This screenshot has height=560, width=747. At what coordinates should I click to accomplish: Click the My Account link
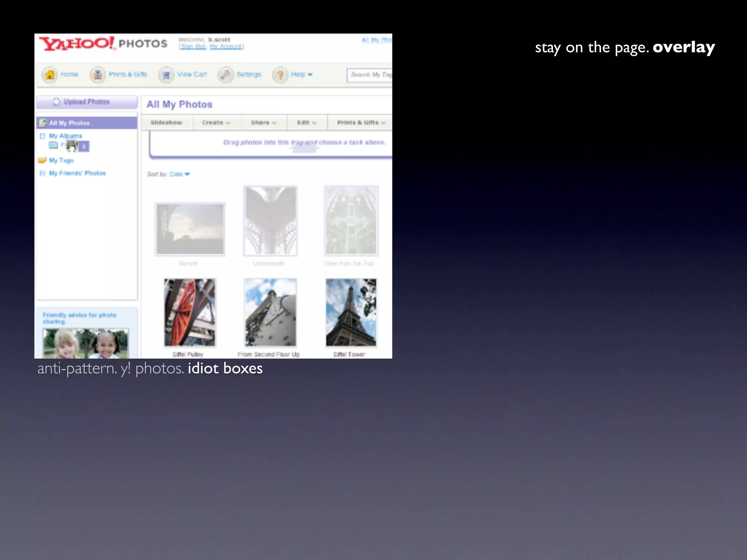tap(226, 46)
